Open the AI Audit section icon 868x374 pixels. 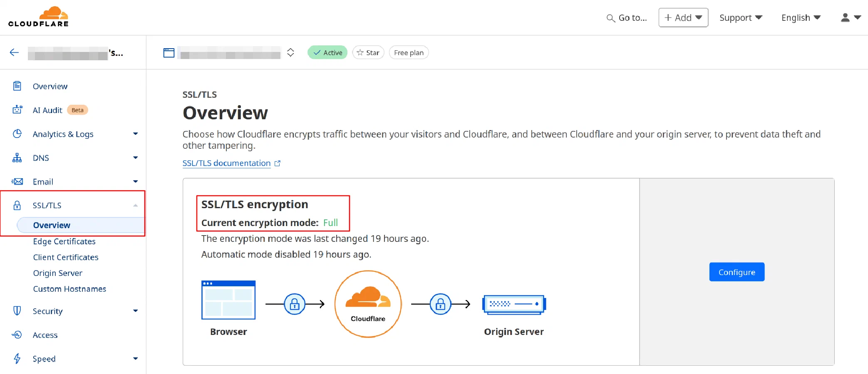point(17,110)
